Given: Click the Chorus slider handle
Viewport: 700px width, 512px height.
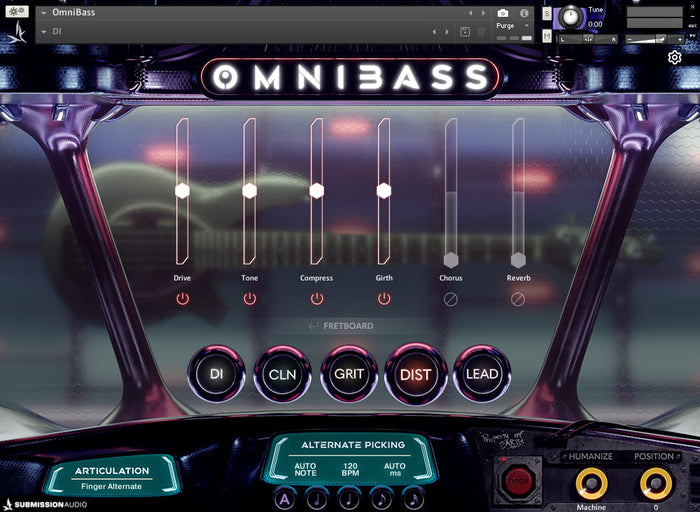Looking at the screenshot, I should pyautogui.click(x=451, y=260).
